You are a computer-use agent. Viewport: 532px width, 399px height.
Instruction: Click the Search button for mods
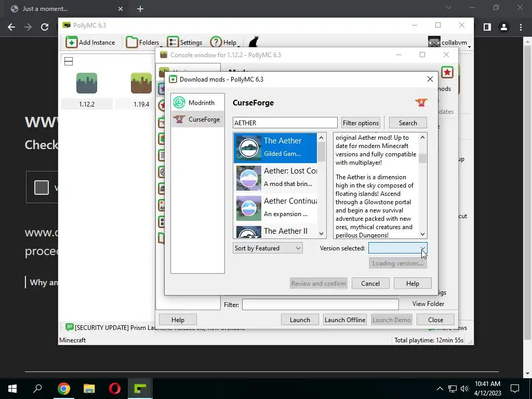point(408,123)
